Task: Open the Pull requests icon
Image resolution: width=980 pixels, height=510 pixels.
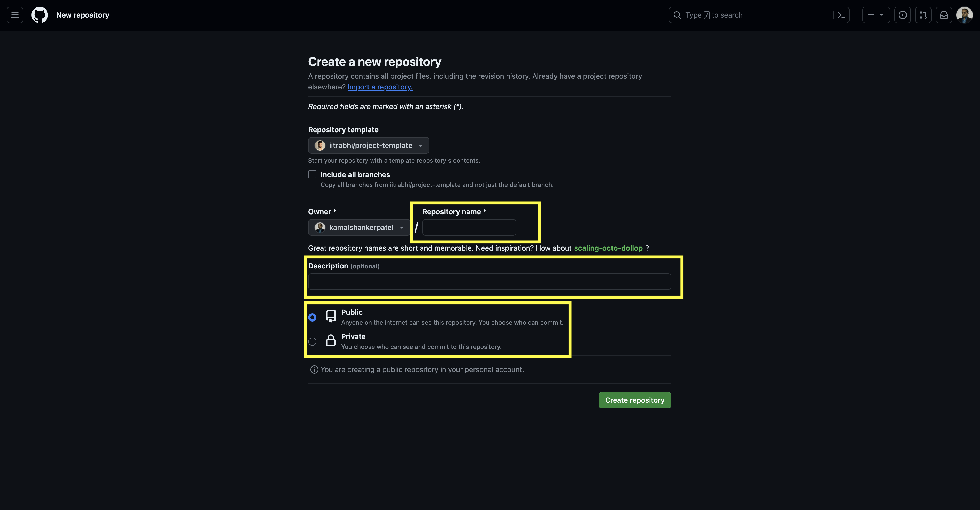Action: coord(923,15)
